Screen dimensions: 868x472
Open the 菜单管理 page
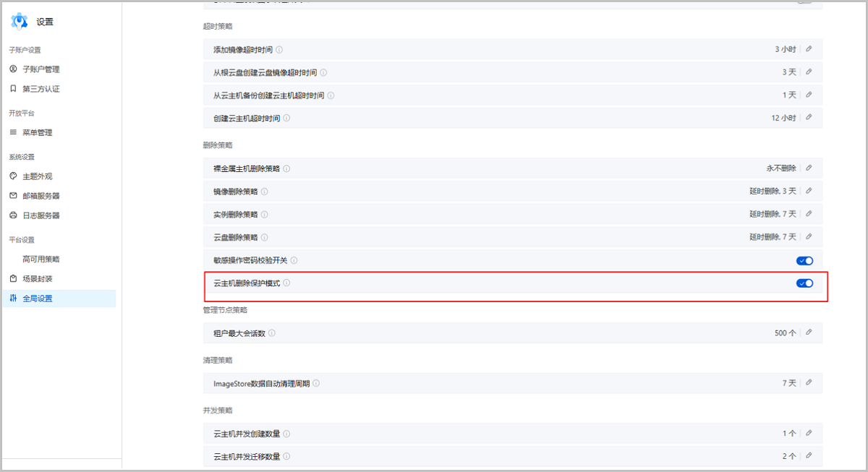coord(37,132)
